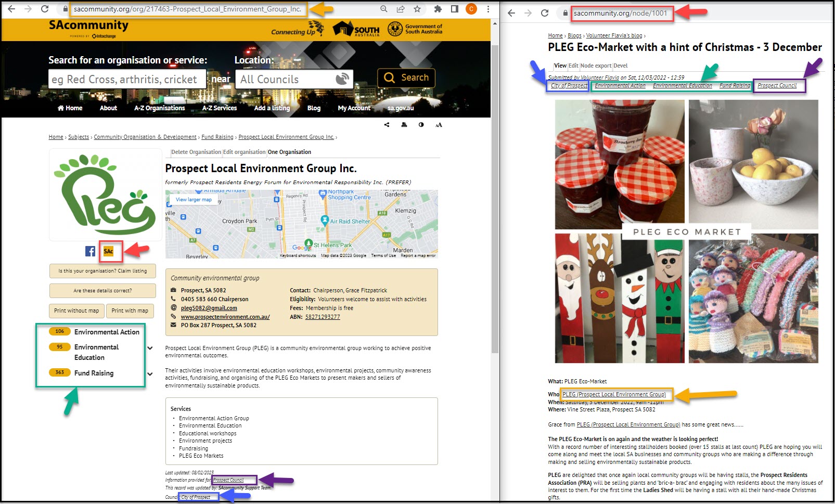835x504 pixels.
Task: Open the organisation's Facebook page icon
Action: pos(91,251)
